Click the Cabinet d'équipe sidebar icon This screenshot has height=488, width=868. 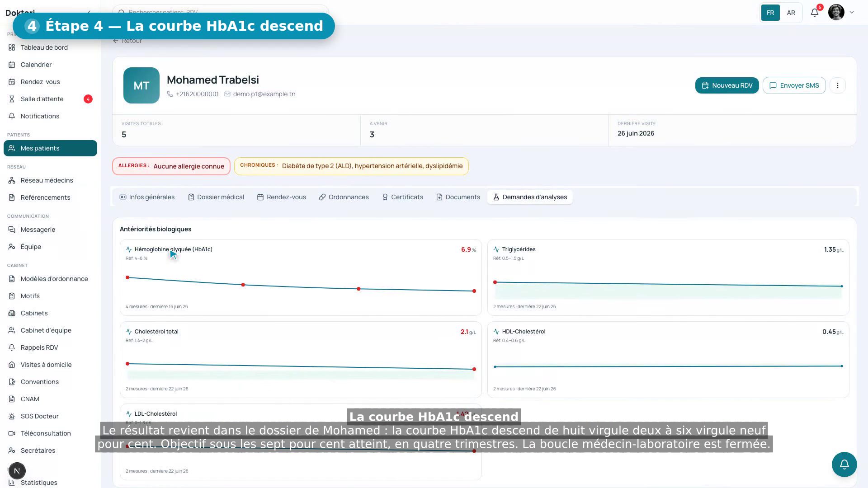coord(12,330)
